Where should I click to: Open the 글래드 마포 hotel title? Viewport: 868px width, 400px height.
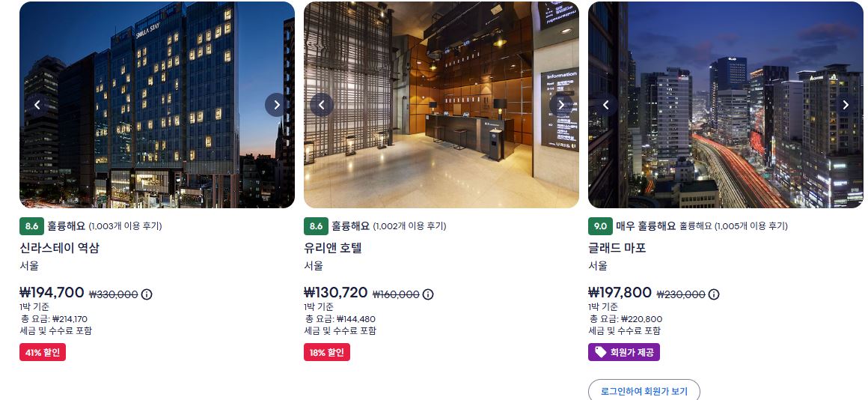click(617, 248)
